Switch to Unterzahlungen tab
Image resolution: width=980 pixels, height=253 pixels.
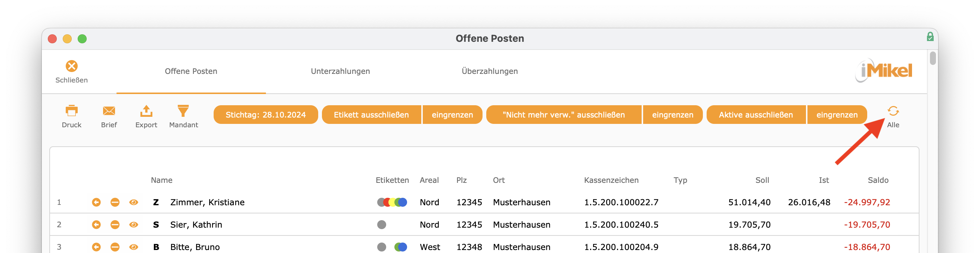[340, 71]
